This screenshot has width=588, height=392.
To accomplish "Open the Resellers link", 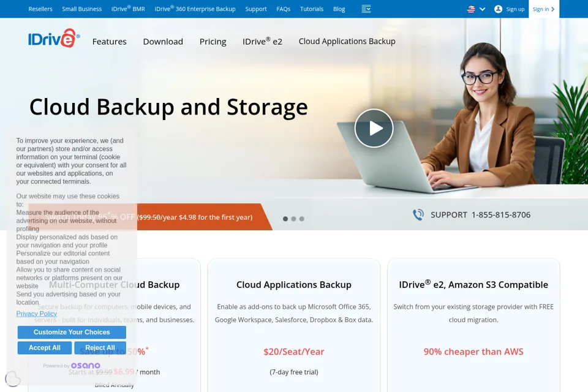I will point(40,9).
